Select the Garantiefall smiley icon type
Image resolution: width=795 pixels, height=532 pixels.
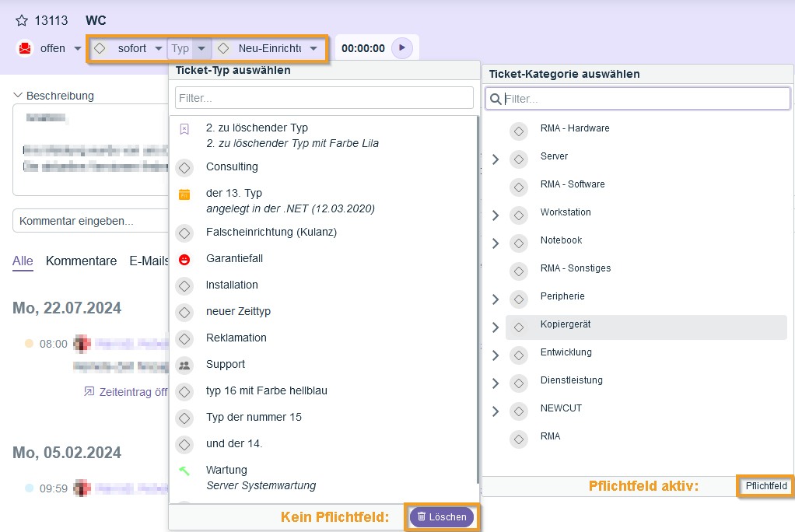point(184,259)
